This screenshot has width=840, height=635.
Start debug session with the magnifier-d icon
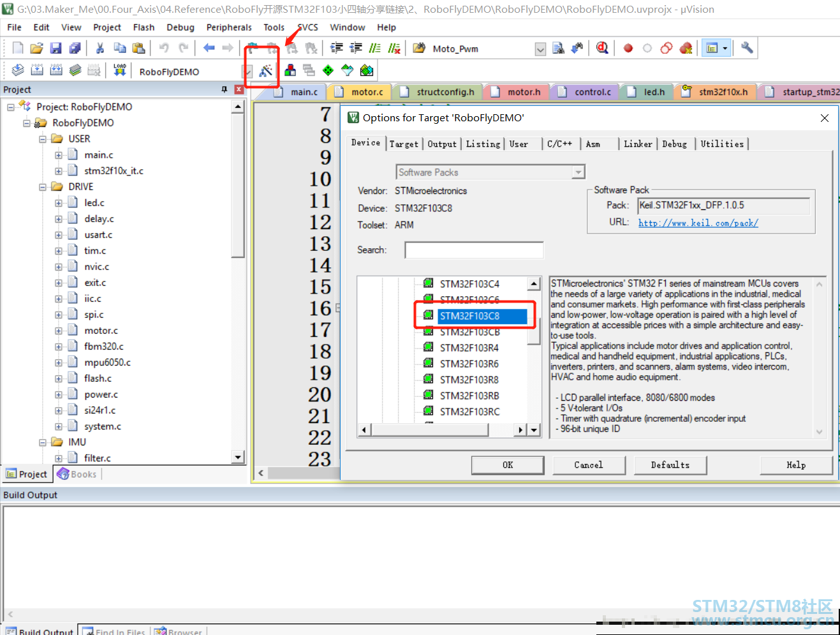tap(602, 49)
